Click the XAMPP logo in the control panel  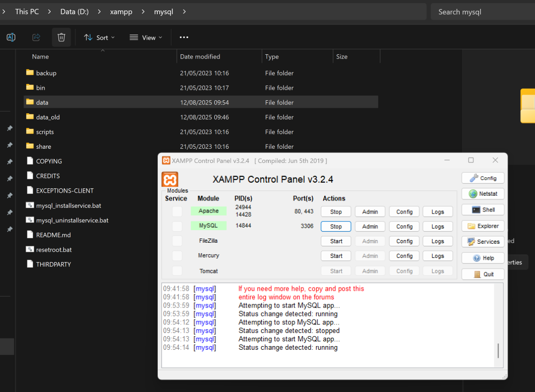(x=170, y=180)
